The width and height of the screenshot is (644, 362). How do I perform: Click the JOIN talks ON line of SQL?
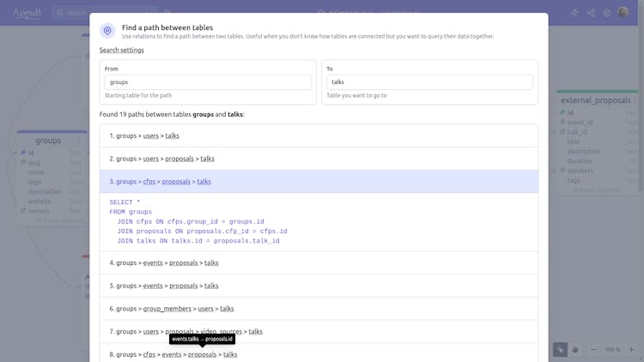(x=198, y=241)
